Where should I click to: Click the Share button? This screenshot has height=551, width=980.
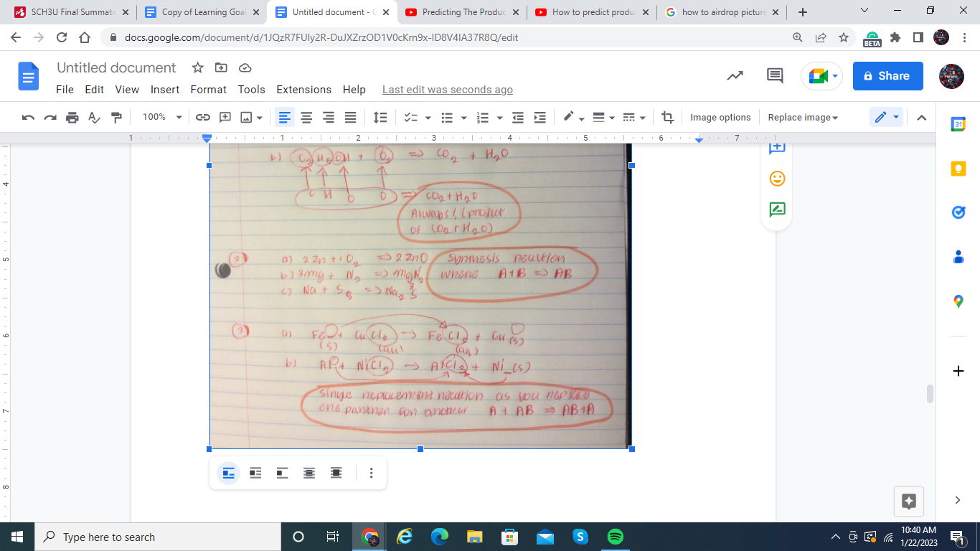(x=887, y=76)
